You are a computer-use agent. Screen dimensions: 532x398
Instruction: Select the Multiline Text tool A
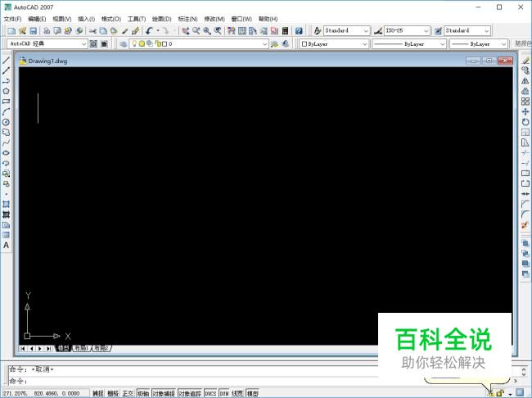coord(6,245)
